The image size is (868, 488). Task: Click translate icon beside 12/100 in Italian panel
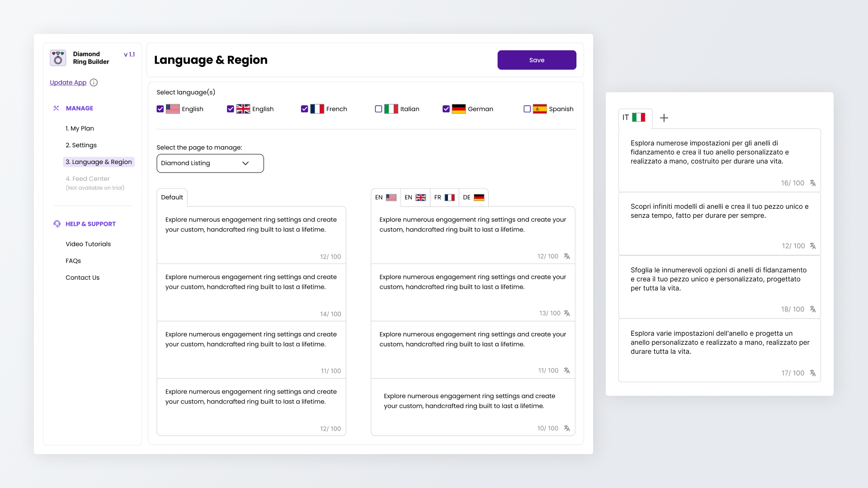[812, 246]
